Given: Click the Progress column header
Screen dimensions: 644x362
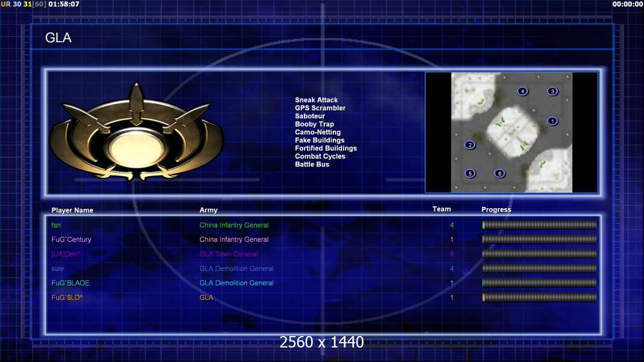Looking at the screenshot, I should [x=496, y=209].
